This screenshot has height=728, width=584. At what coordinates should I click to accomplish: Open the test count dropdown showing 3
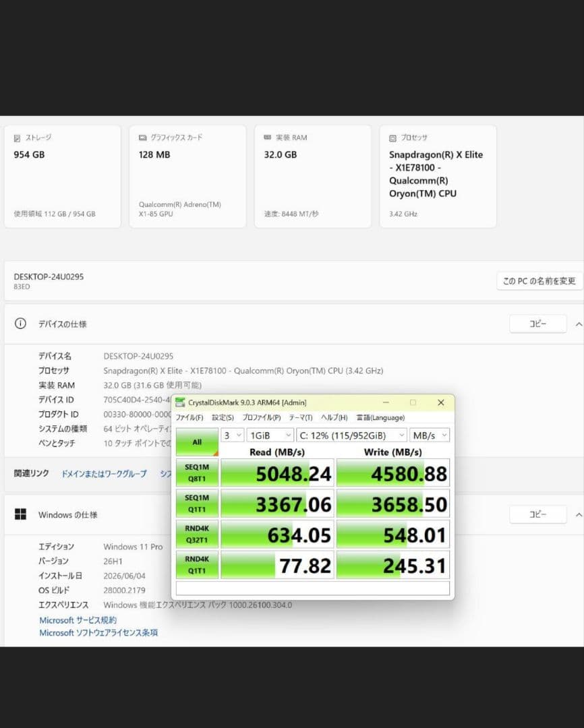tap(232, 435)
